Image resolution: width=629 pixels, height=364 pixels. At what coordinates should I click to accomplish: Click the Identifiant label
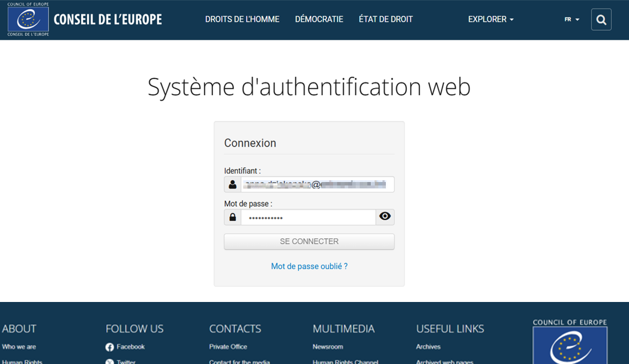click(243, 171)
